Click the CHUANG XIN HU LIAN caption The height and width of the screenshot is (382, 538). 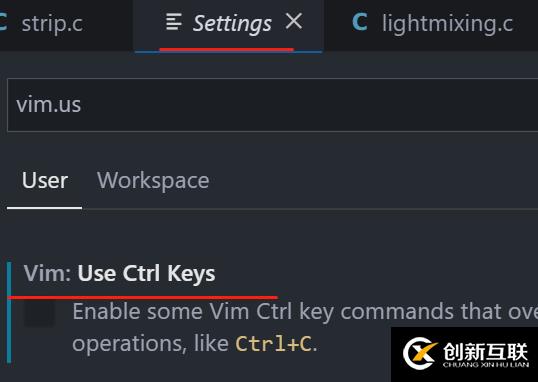click(486, 364)
